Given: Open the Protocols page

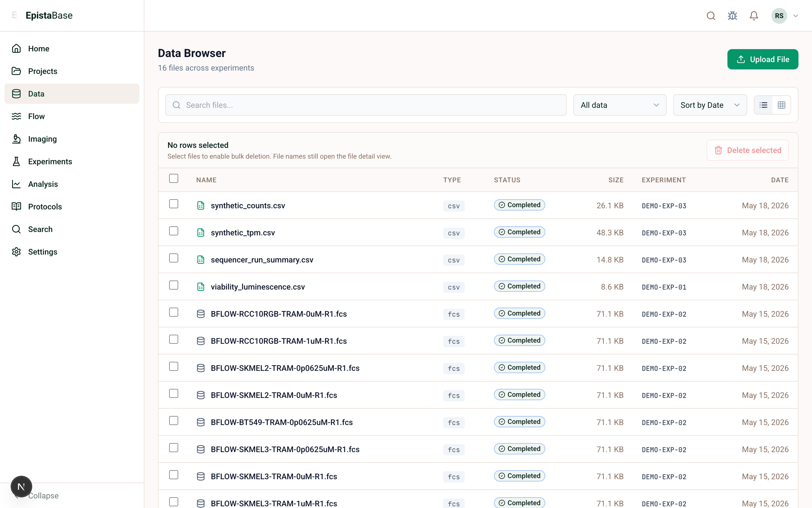Looking at the screenshot, I should click(72, 207).
